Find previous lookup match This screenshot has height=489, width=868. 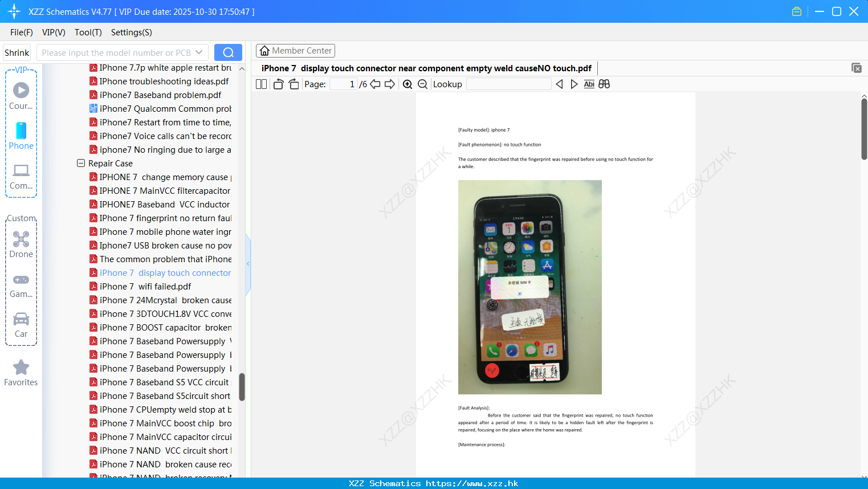tap(559, 84)
